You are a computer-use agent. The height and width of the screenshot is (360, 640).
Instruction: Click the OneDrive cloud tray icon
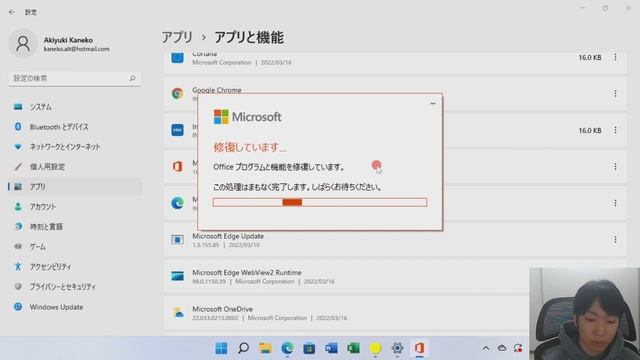tap(502, 348)
